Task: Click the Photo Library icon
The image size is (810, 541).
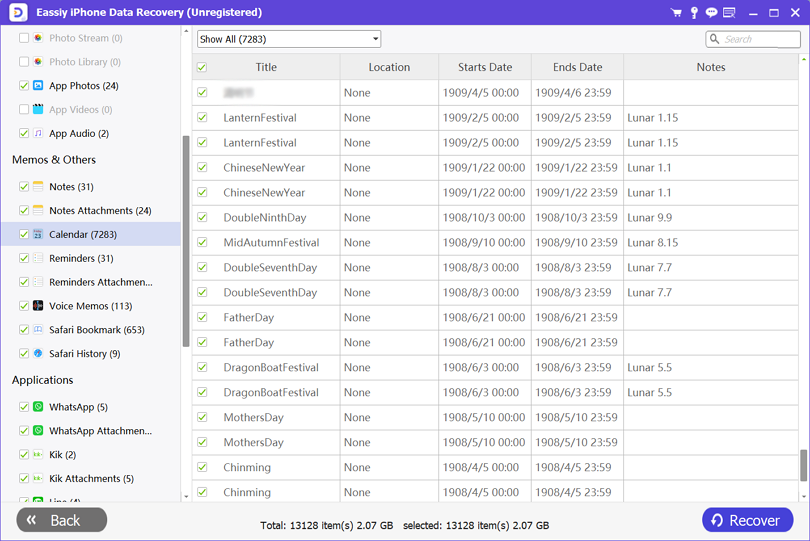Action: click(x=38, y=61)
